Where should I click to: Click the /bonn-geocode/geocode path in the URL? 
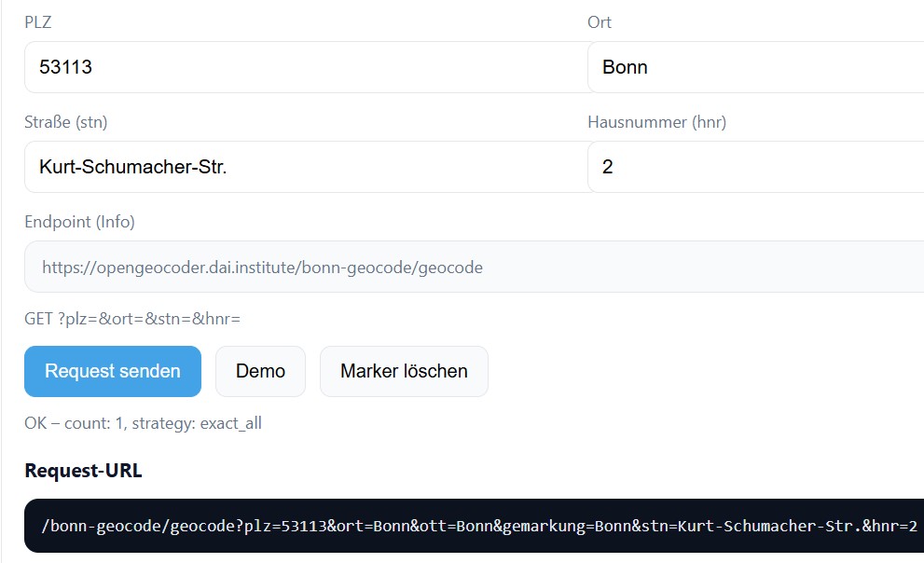[136, 526]
